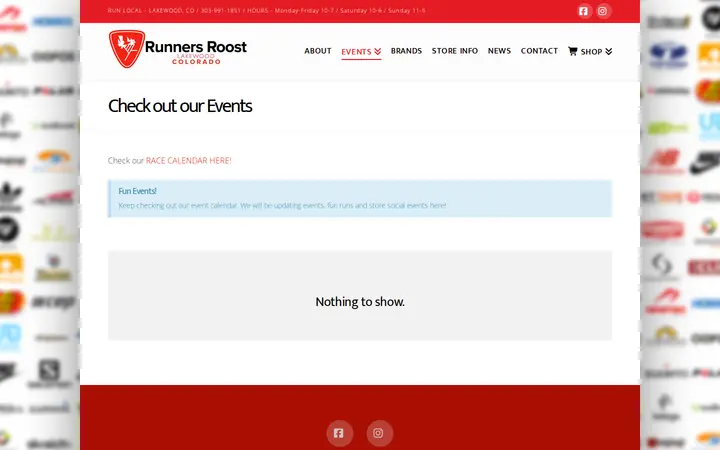
Task: Expand the SHOP menu chevron
Action: pyautogui.click(x=608, y=51)
